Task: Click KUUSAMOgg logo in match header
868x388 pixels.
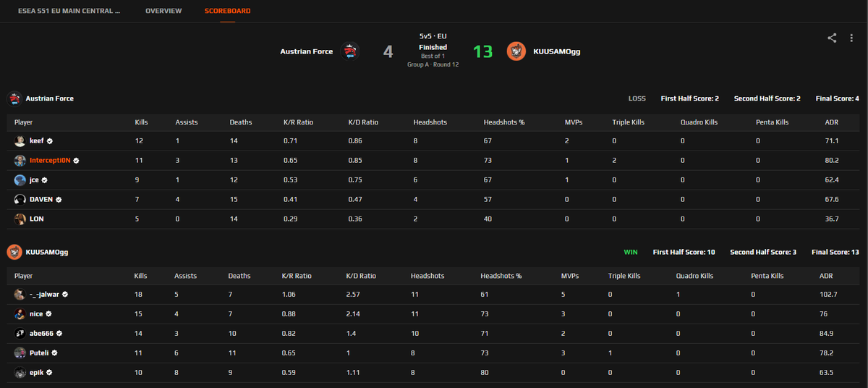Action: (x=516, y=51)
